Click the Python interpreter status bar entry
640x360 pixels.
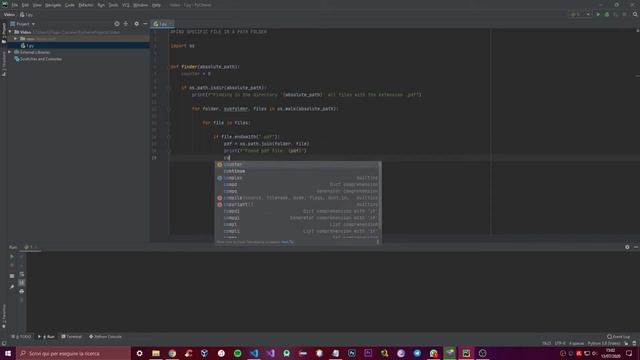pyautogui.click(x=604, y=344)
